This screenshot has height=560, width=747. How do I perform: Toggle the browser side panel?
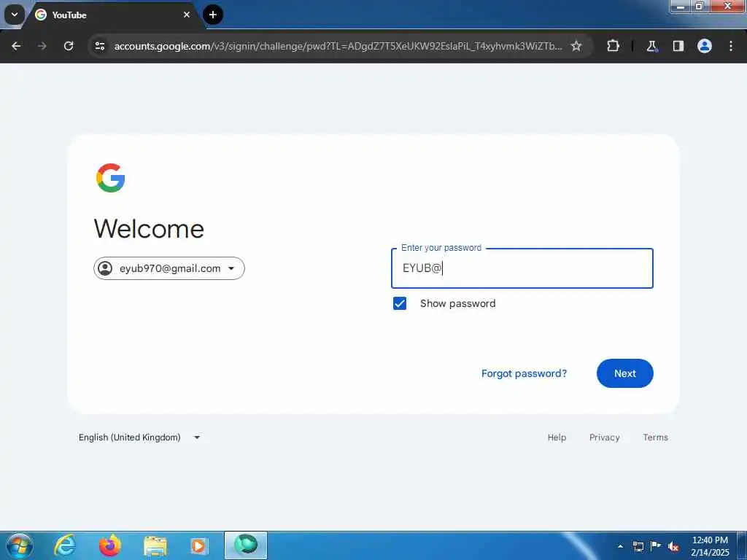pos(678,46)
